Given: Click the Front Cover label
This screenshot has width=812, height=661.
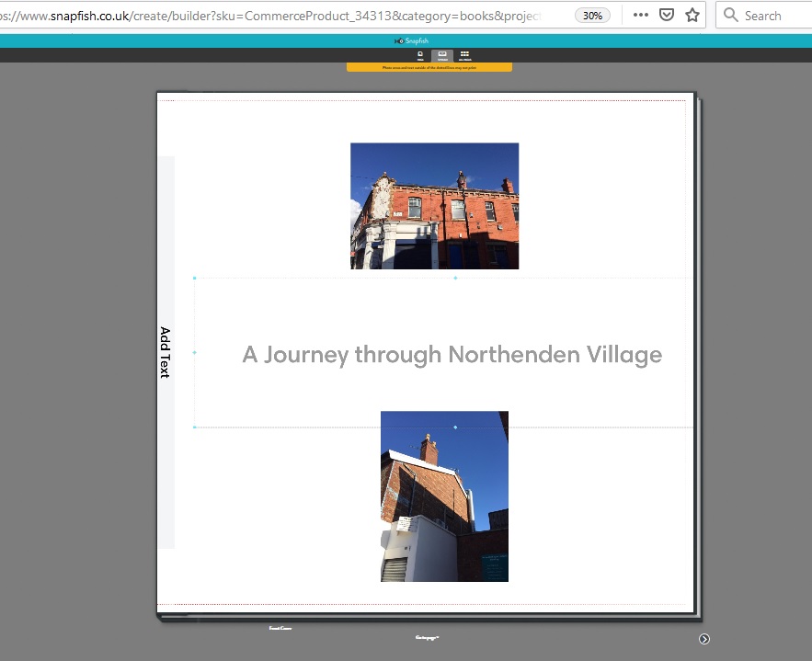Looking at the screenshot, I should 280,628.
